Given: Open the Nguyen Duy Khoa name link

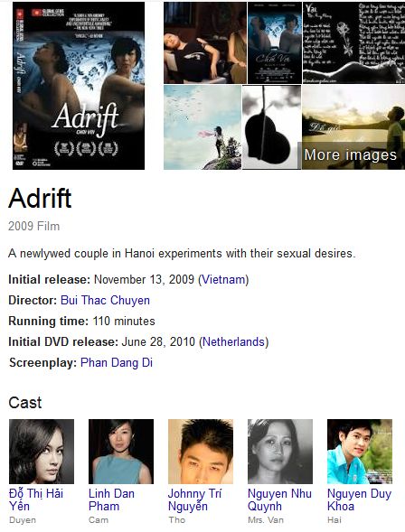Looking at the screenshot, I should pyautogui.click(x=359, y=499).
